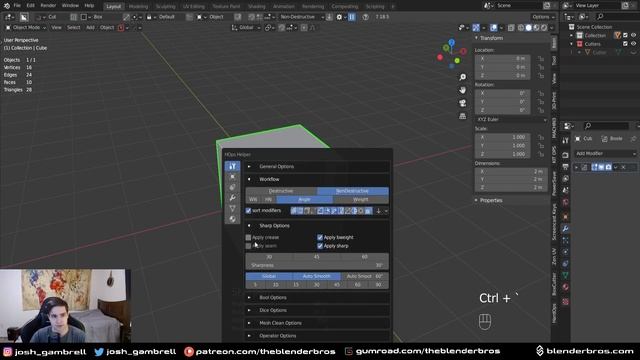Click the lock icon beside Location X

541,59
